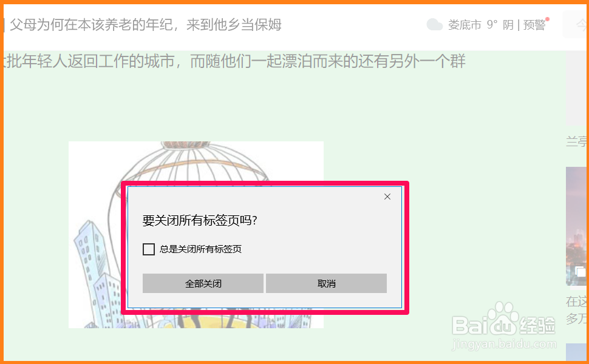Click the 9° temperature reading
The height and width of the screenshot is (364, 589).
coord(492,25)
